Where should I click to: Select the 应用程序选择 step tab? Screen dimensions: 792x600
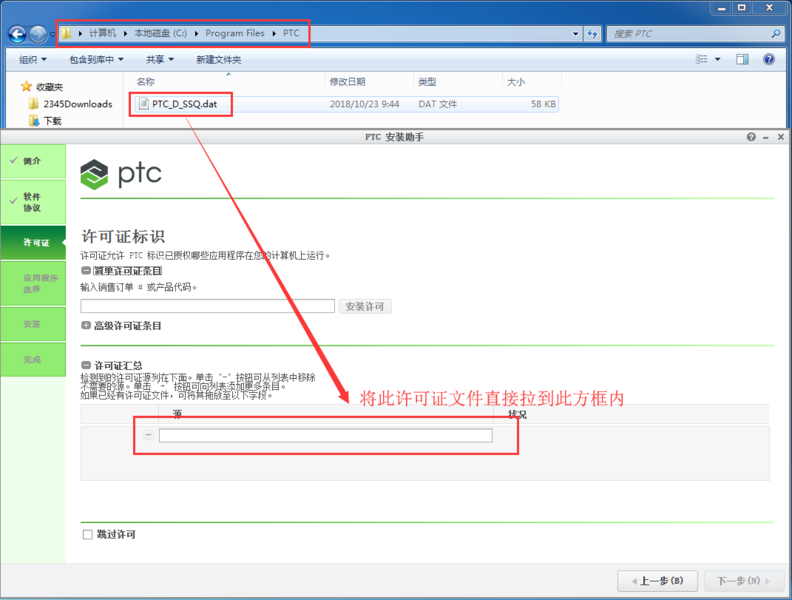[x=33, y=283]
